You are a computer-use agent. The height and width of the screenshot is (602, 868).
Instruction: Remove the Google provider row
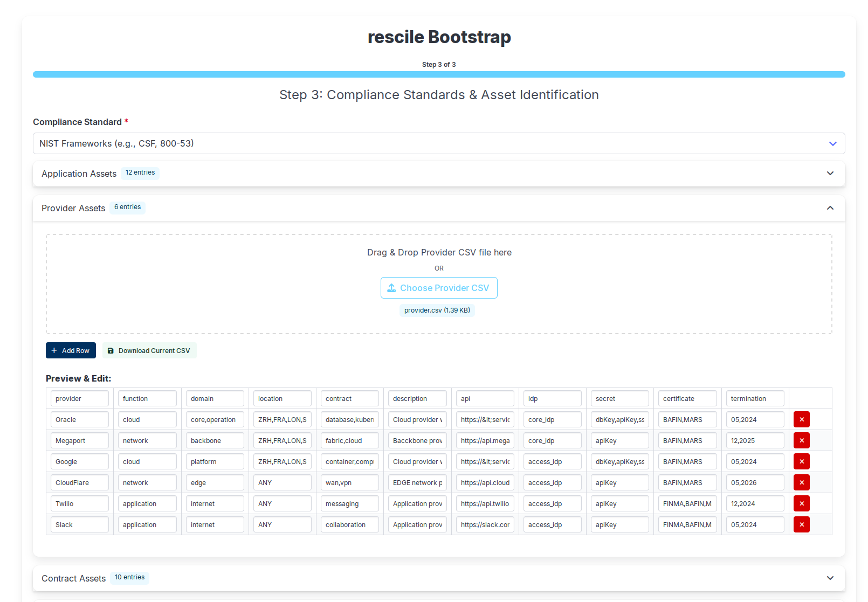click(801, 461)
